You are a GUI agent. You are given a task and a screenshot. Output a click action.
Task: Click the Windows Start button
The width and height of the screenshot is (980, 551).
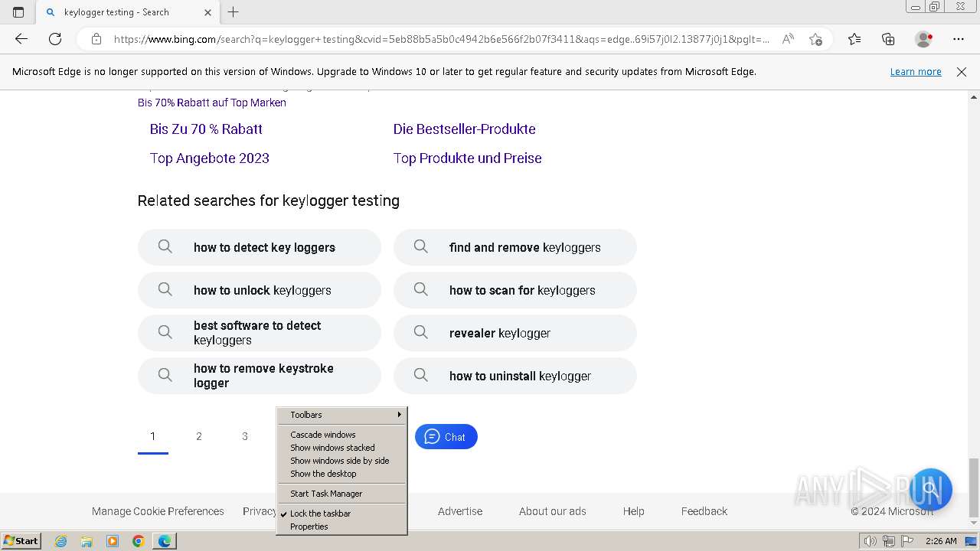point(21,541)
